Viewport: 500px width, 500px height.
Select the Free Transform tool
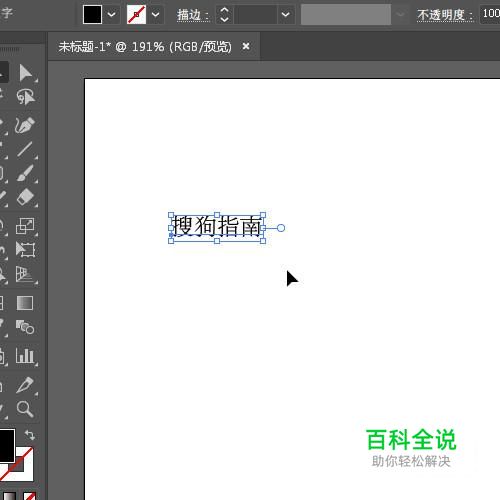click(x=25, y=249)
